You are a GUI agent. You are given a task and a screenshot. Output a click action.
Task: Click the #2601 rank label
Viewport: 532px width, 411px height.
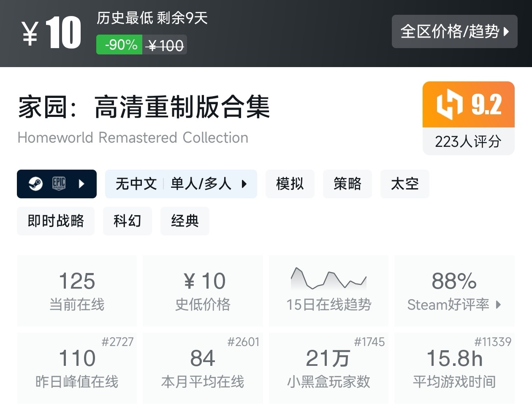[x=243, y=342]
